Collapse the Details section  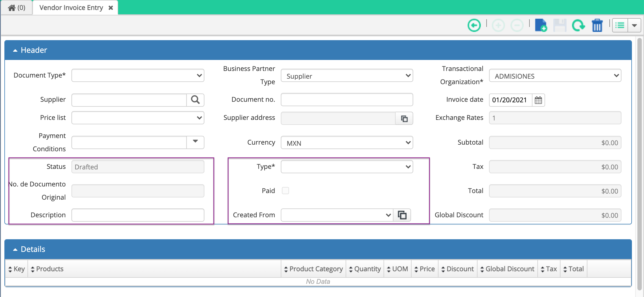point(15,249)
